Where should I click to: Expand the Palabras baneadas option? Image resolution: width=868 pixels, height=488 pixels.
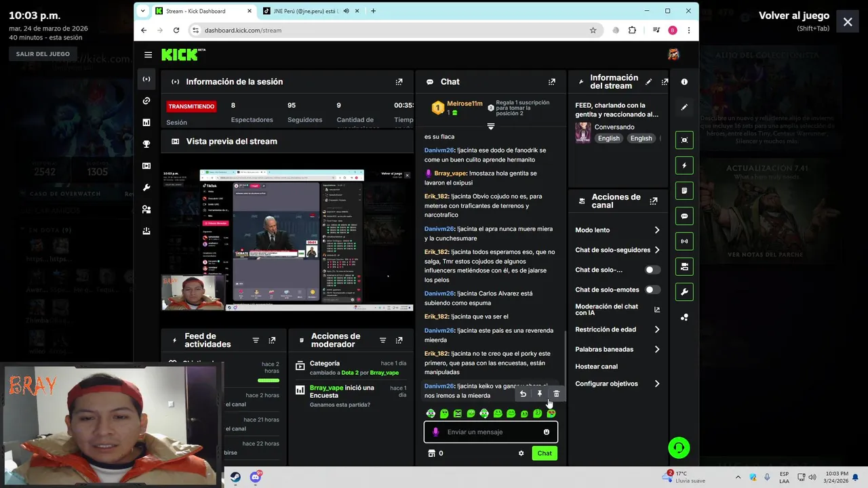[x=618, y=350]
